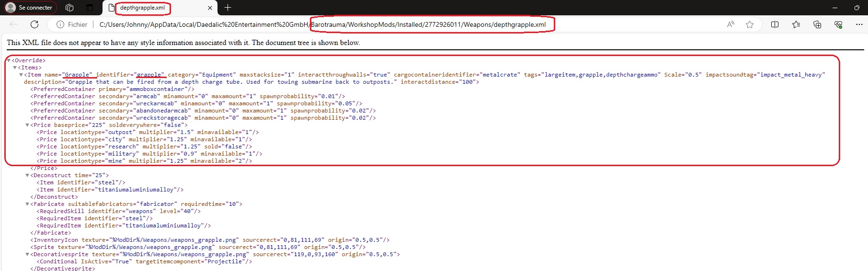Screen dimensions: 868x271
Task: Add this page to favorites star
Action: point(750,24)
